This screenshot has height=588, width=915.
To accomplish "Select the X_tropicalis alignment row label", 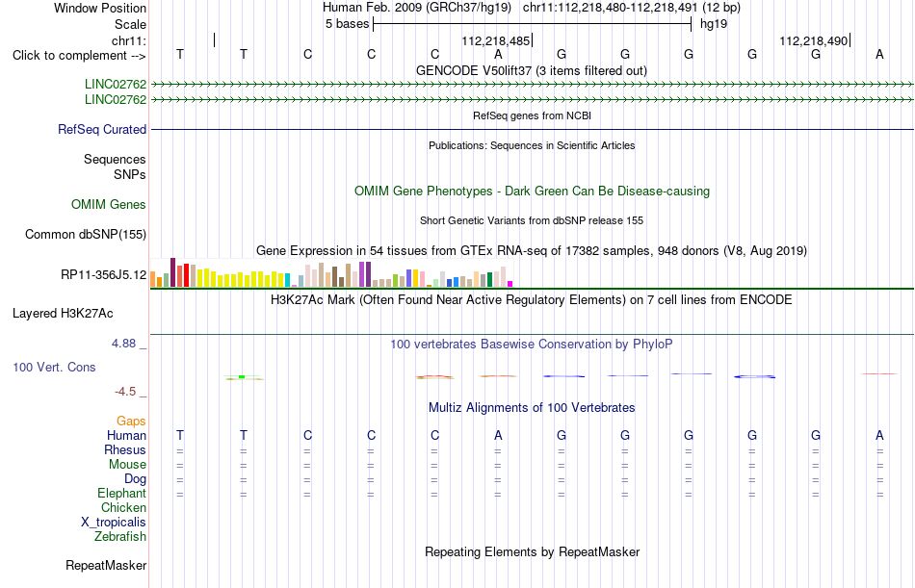I will (x=114, y=523).
